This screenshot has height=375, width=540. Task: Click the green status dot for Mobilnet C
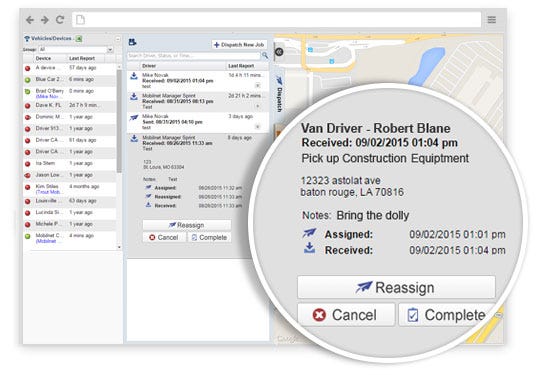[x=28, y=237]
